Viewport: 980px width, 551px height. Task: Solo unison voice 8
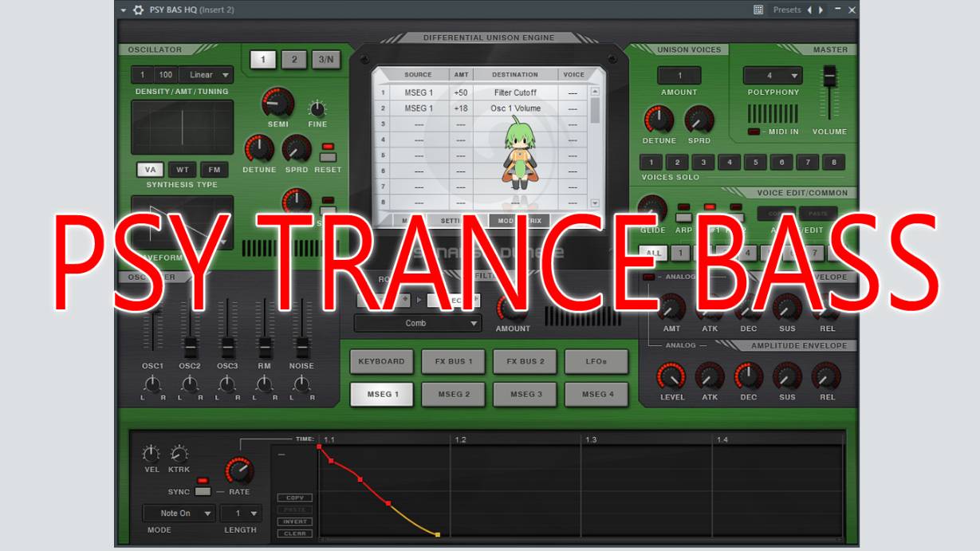point(833,163)
